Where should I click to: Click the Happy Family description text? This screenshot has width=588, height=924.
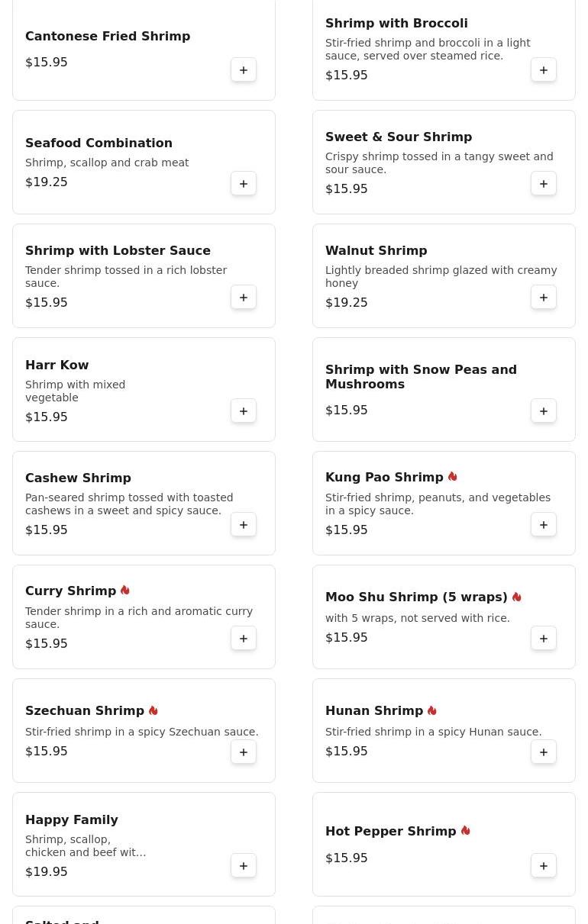click(x=85, y=846)
